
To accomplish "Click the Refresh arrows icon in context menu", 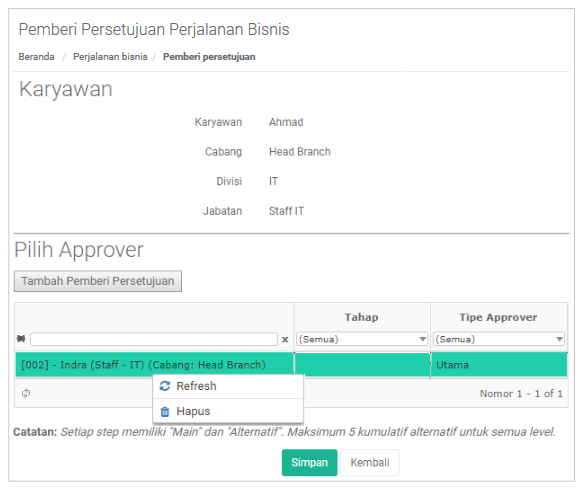I will click(x=165, y=386).
